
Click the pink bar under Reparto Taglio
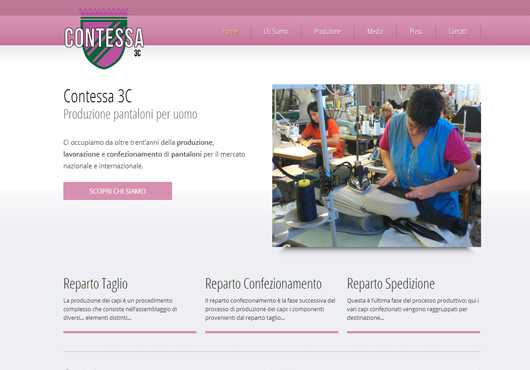pyautogui.click(x=130, y=332)
